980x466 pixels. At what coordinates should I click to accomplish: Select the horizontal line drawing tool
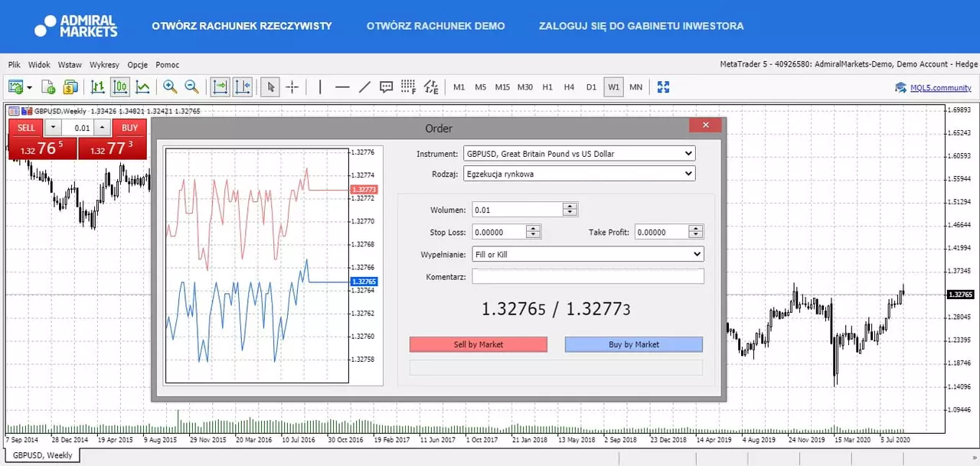342,87
